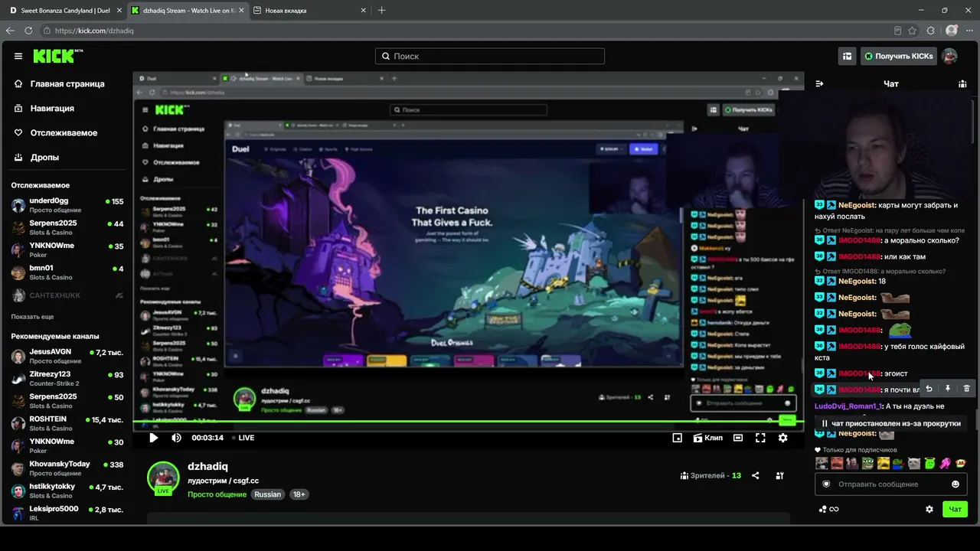The height and width of the screenshot is (551, 980).
Task: Bookmark this page with star icon
Action: pos(913,31)
